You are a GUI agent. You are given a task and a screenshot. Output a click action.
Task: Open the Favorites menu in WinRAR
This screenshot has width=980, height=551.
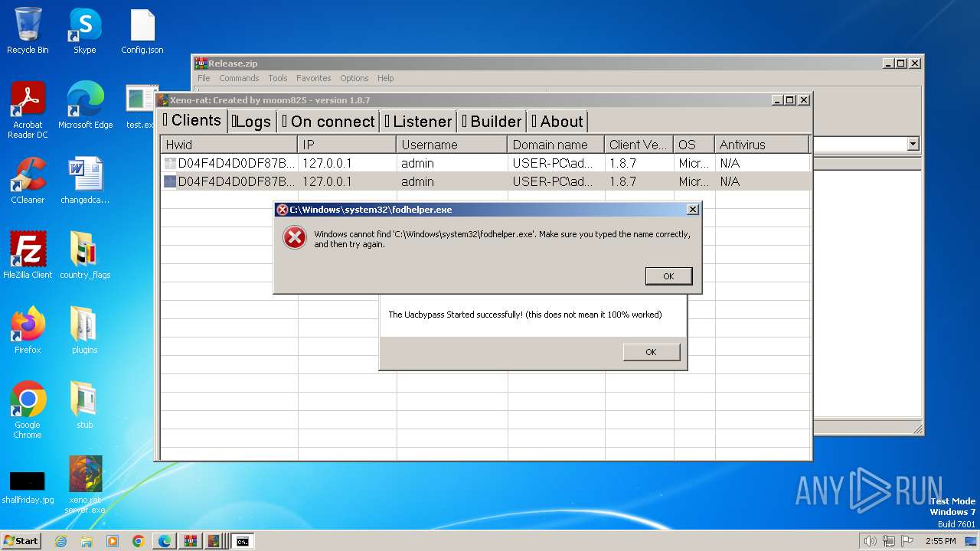pos(314,78)
